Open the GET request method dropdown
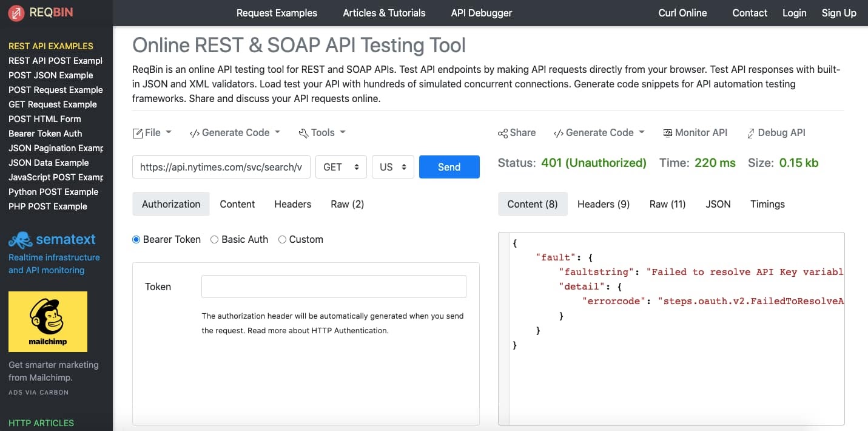Image resolution: width=868 pixels, height=431 pixels. point(341,166)
